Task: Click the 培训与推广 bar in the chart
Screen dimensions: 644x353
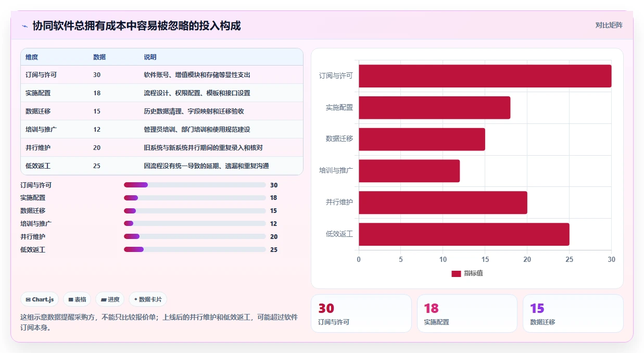Action: click(x=409, y=171)
